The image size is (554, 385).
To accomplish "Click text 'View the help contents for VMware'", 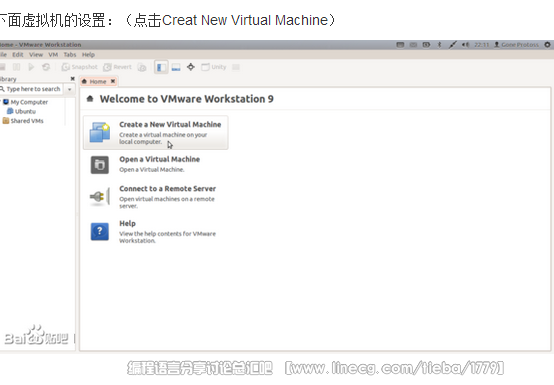I will [x=167, y=234].
